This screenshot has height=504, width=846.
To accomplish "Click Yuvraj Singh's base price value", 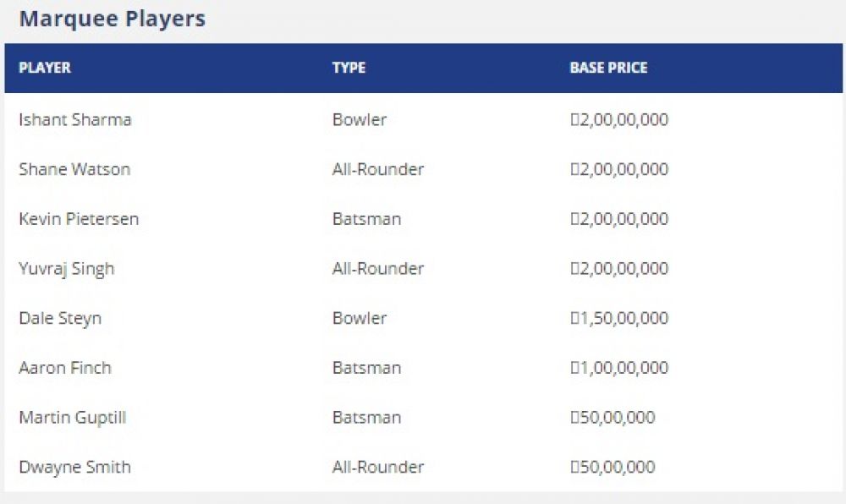I will tap(619, 268).
